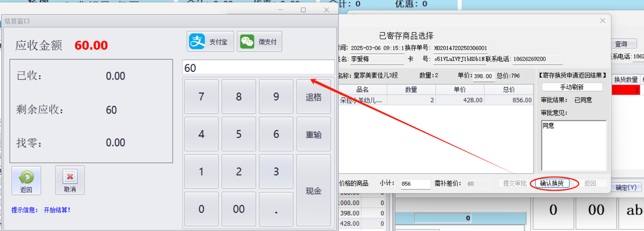Tap keypad digit 9 in checkout window
644x231 pixels.
276,97
